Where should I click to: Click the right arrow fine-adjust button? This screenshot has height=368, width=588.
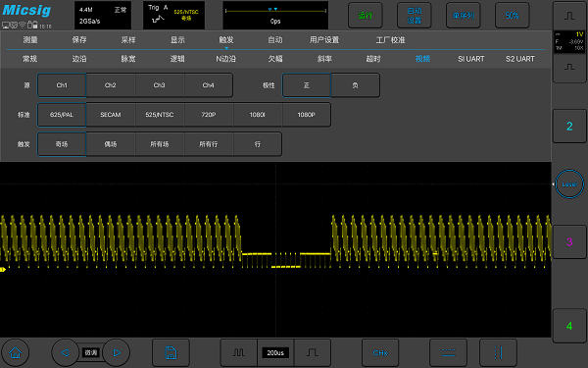coord(117,352)
